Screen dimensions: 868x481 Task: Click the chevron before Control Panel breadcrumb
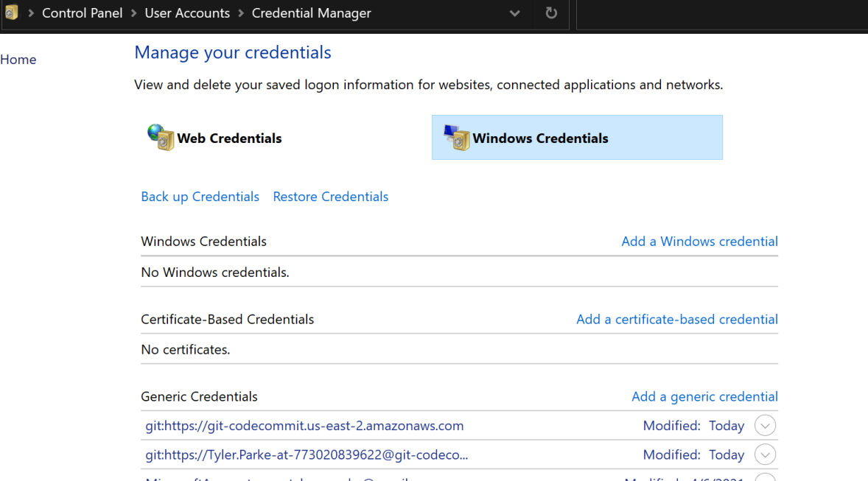(31, 13)
